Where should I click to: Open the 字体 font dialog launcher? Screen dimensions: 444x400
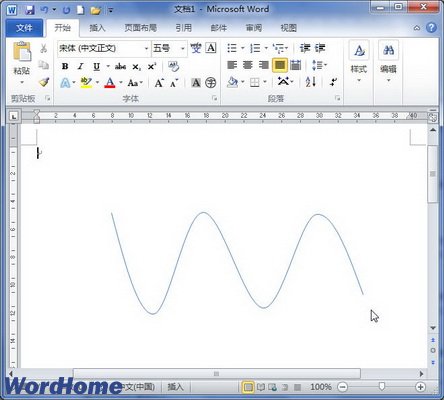pos(214,98)
